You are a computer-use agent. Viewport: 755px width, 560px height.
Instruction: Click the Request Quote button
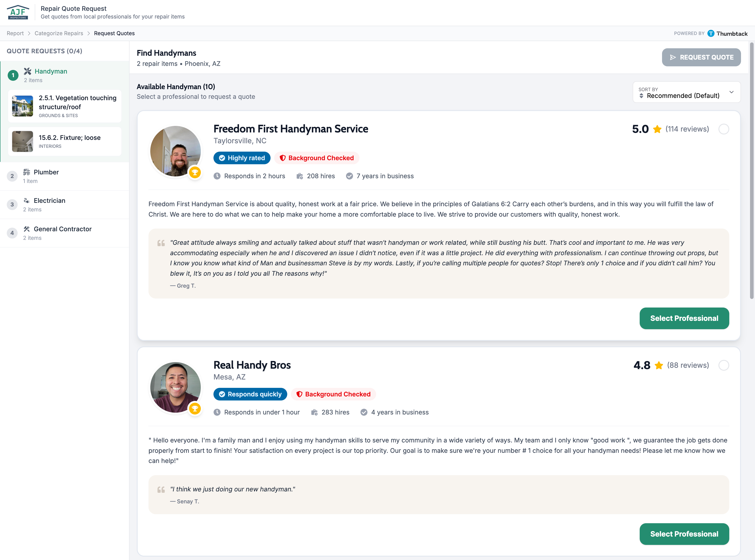[x=701, y=57]
